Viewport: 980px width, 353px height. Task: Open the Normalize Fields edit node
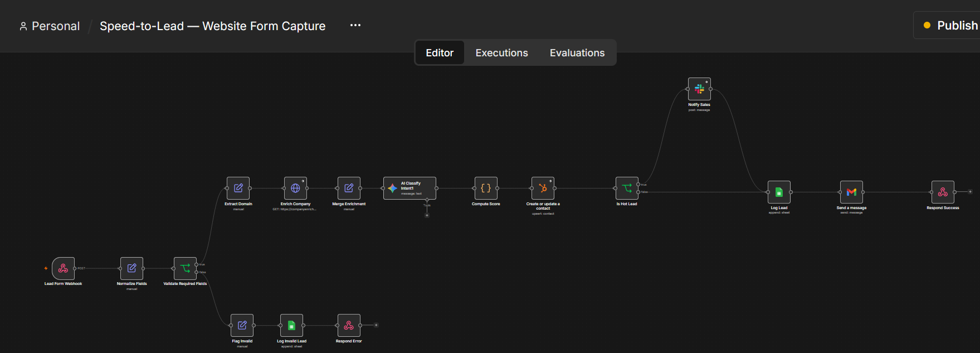pos(131,268)
